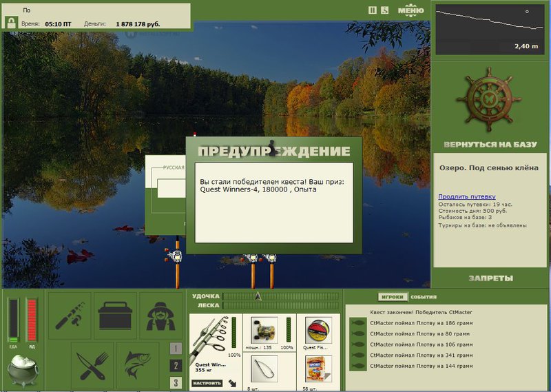Click log entry 'Плотву на 80 грамм'
The image size is (551, 392).
click(419, 333)
